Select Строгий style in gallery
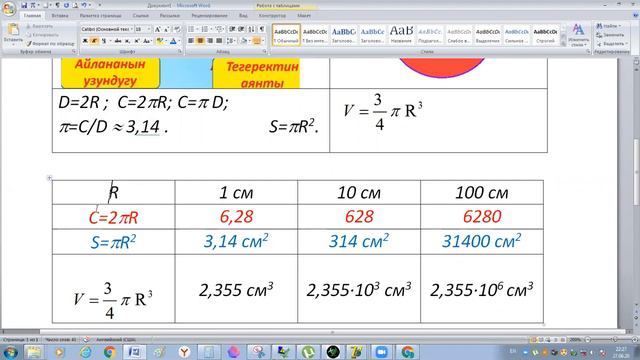 pos(545,35)
